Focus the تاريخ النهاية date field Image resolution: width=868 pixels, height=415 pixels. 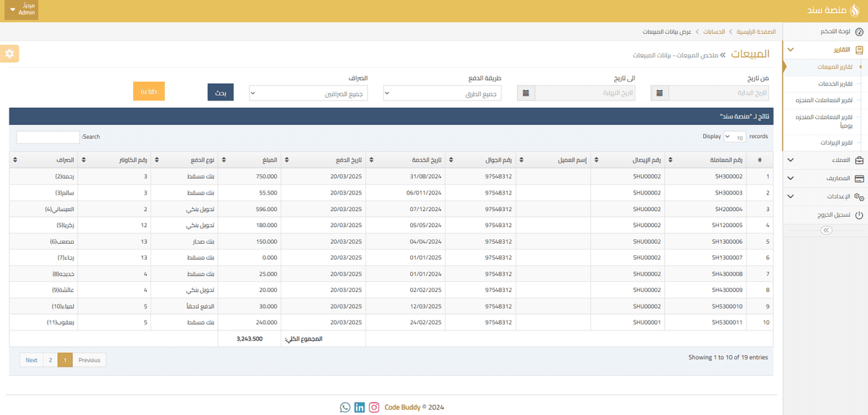[585, 93]
